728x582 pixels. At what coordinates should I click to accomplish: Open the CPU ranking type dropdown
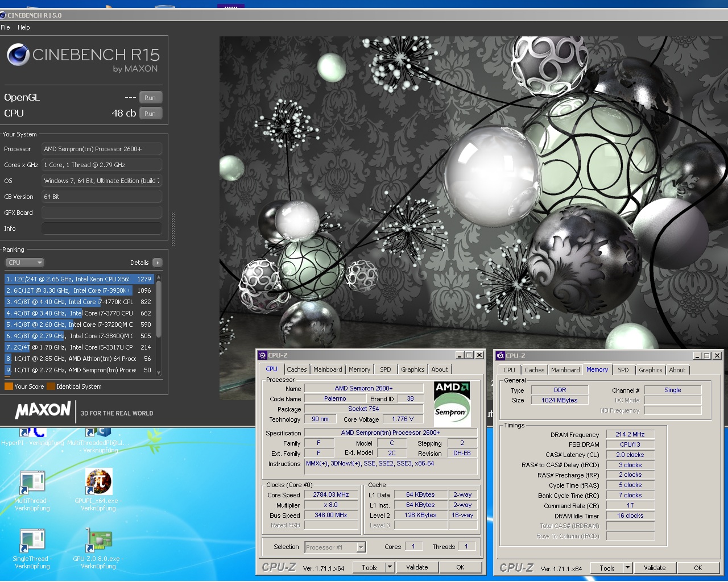pyautogui.click(x=24, y=263)
